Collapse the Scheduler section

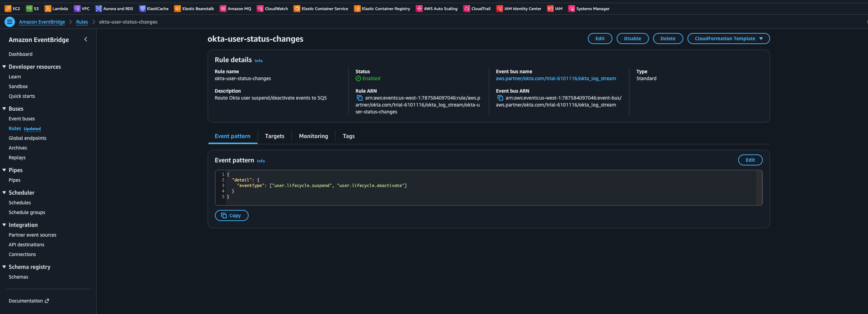coord(4,193)
